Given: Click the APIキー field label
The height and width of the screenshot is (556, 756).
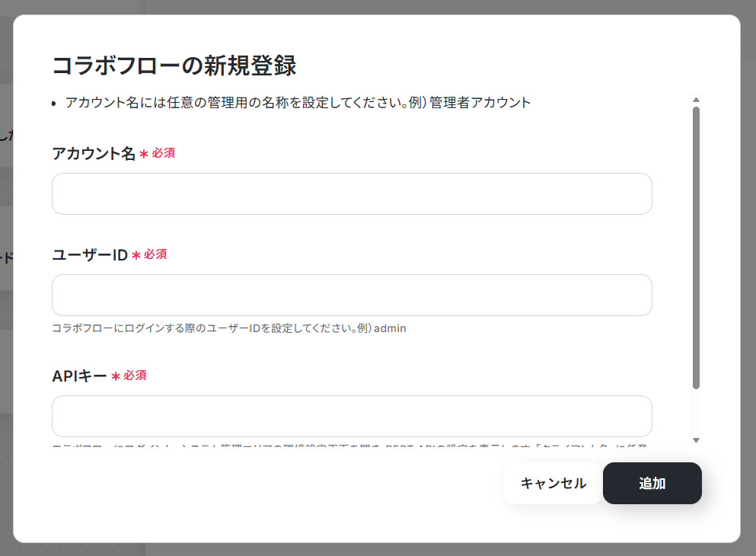Looking at the screenshot, I should click(79, 375).
